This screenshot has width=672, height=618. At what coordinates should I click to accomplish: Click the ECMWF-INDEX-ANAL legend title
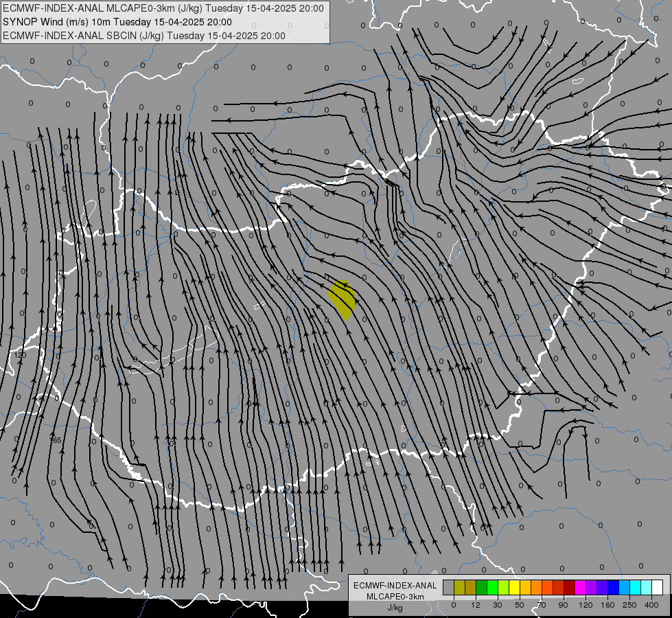(x=395, y=586)
